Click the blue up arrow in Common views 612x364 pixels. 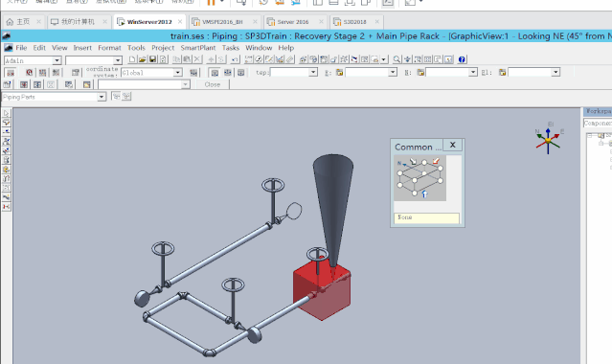pyautogui.click(x=424, y=193)
